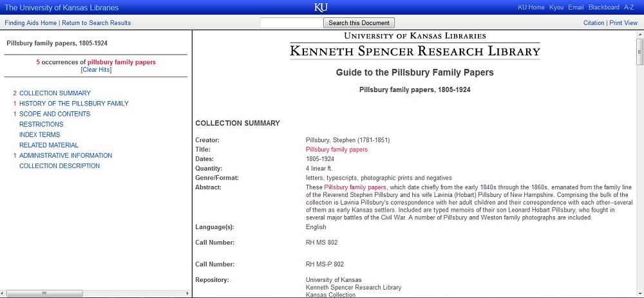644x298 pixels.
Task: Click the left panel horizontal scrollbar thumb
Action: [x=44, y=293]
